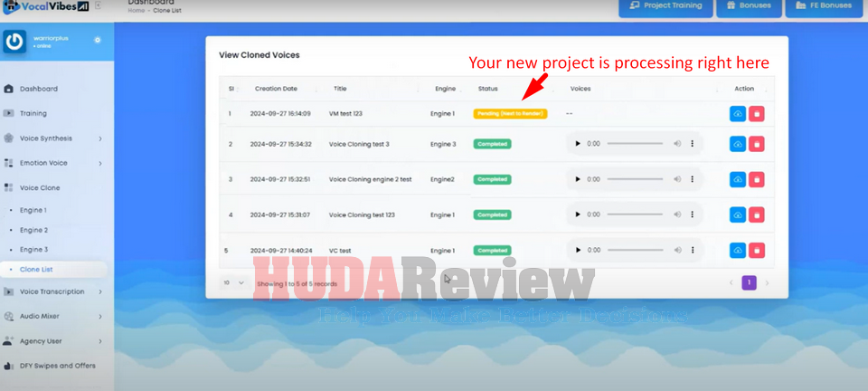Select Engine 2 under Voice Clone

[33, 230]
